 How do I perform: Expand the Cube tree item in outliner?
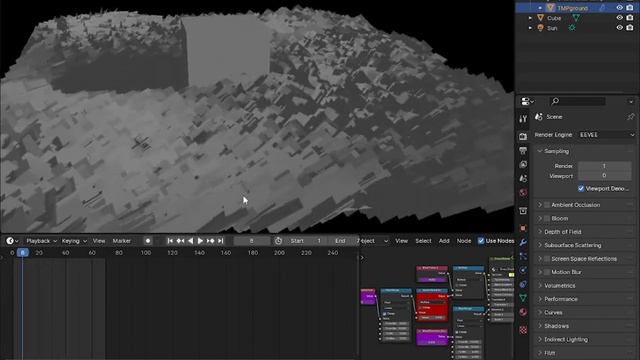point(530,18)
